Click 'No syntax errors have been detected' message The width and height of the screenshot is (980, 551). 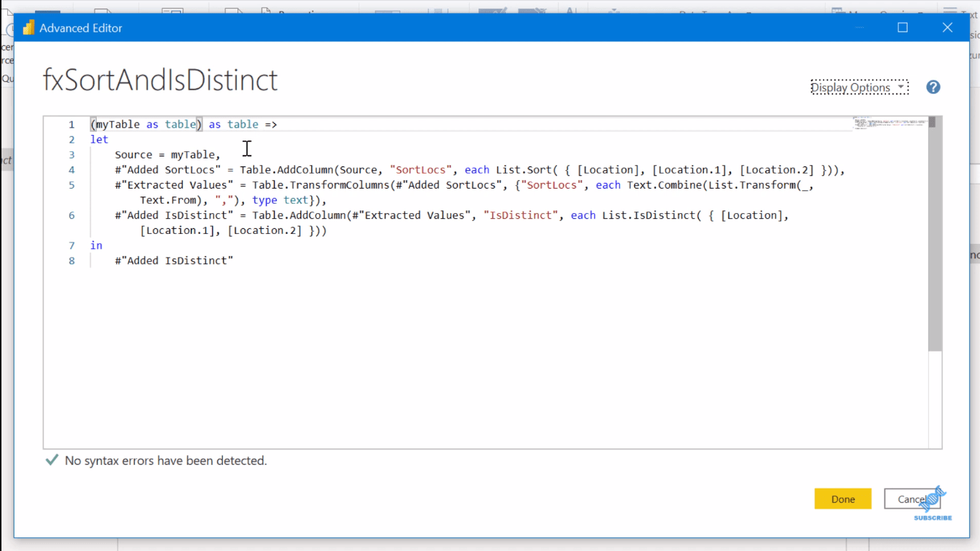(166, 461)
